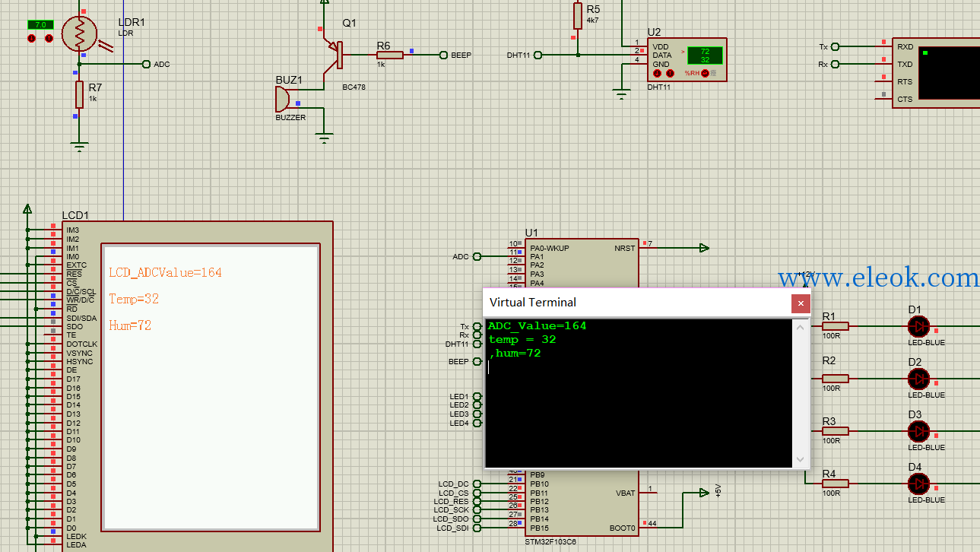Click inside the Virtual Terminal text area
980x552 pixels.
coord(639,392)
